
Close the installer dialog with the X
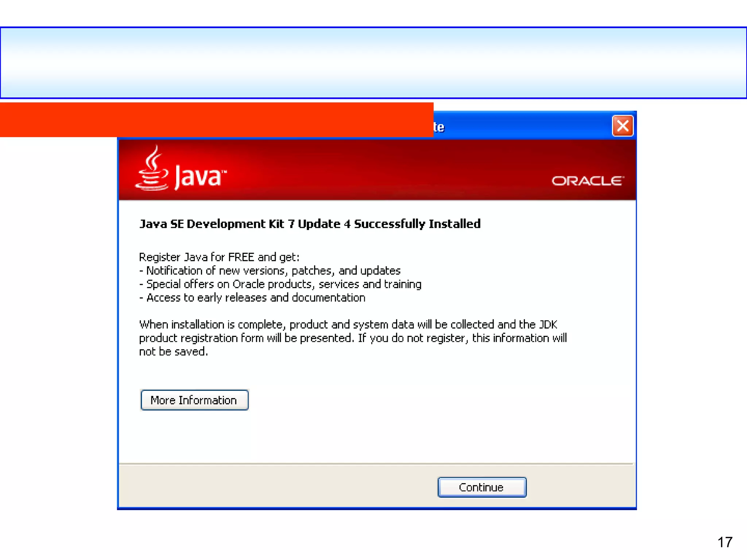[623, 126]
